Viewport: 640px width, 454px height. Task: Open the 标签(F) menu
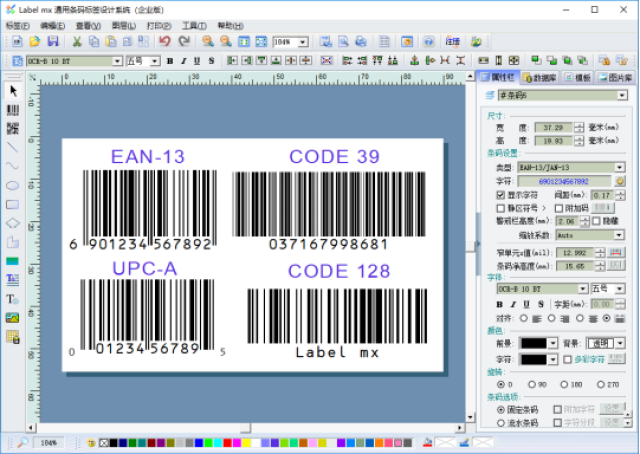point(18,26)
